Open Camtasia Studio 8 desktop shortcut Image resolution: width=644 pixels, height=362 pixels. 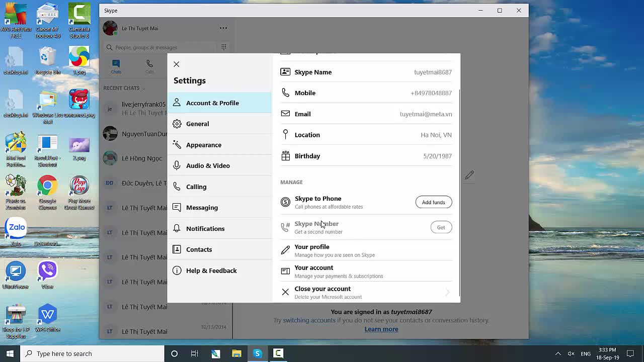click(x=79, y=21)
